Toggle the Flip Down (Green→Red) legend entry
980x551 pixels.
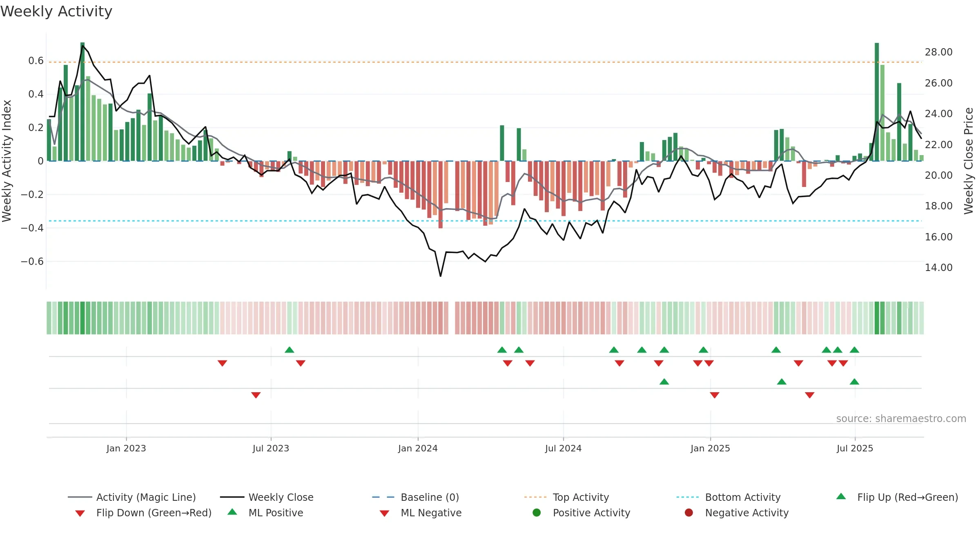(143, 513)
